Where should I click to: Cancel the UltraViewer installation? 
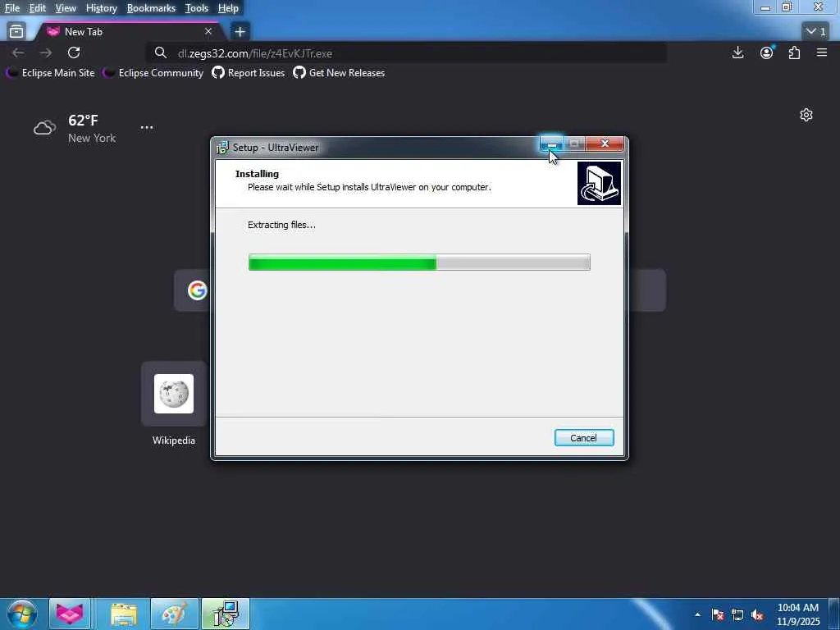pos(584,438)
